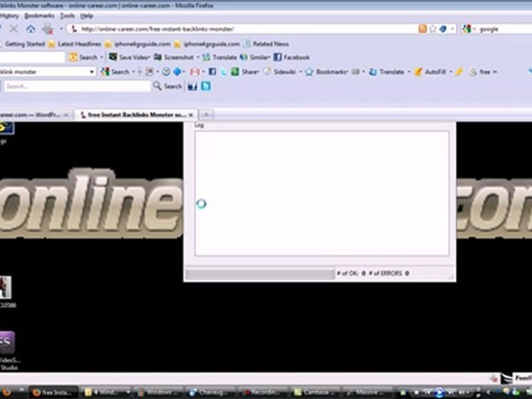The width and height of the screenshot is (532, 399).
Task: Expand the Screenshot dropdown arrow
Action: [198, 57]
